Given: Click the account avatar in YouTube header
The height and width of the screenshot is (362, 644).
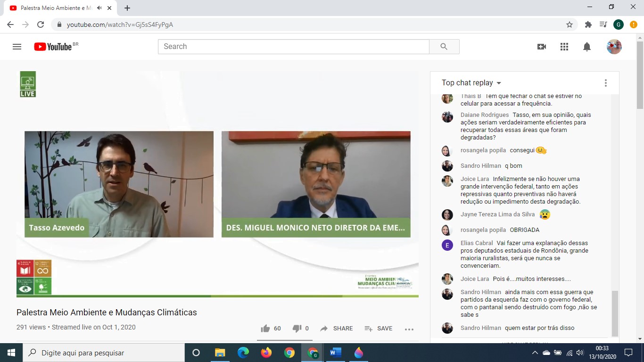Looking at the screenshot, I should click(614, 47).
